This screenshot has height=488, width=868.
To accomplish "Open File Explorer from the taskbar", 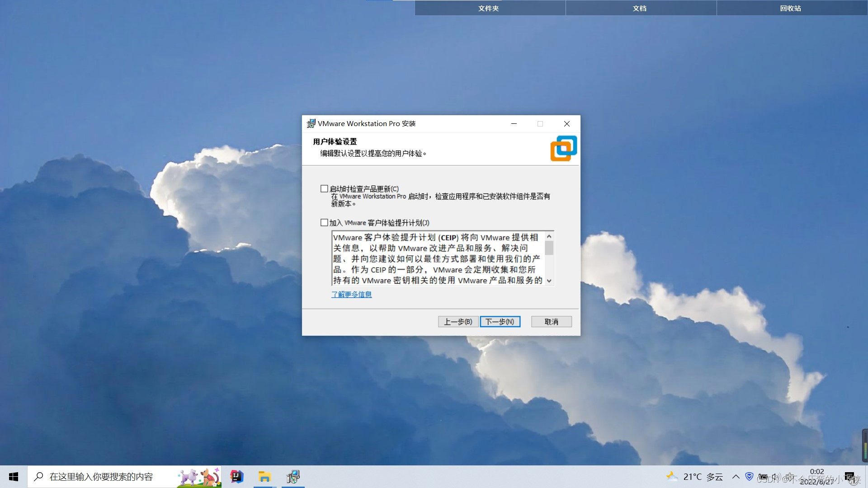I will click(264, 477).
